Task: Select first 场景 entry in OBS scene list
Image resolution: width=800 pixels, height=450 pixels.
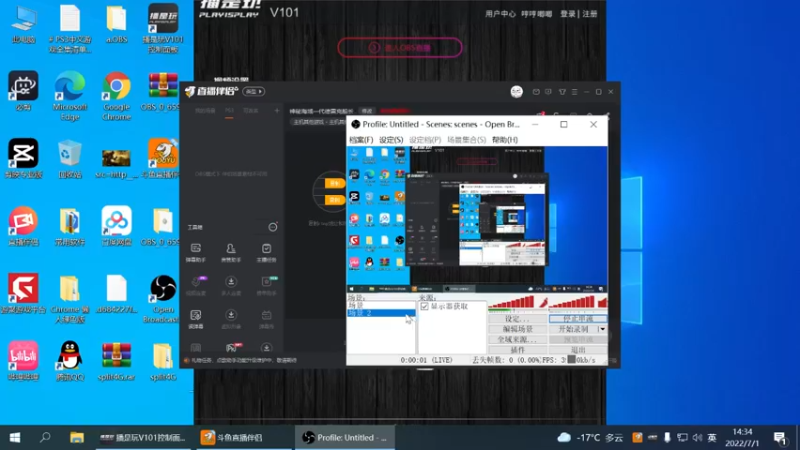Action: click(381, 305)
